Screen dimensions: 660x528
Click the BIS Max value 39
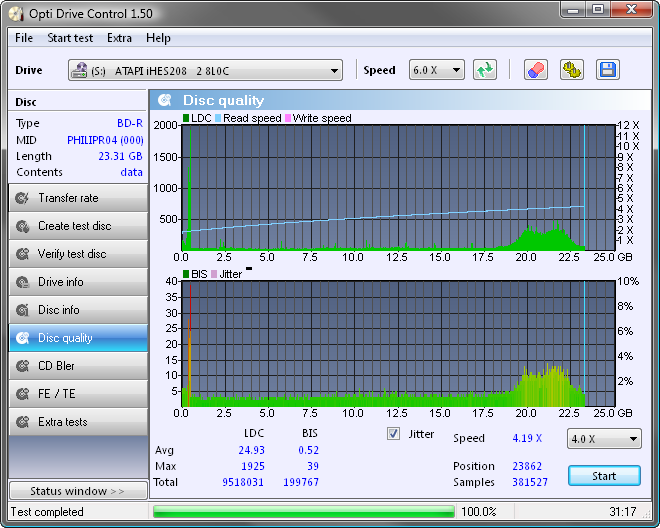(x=313, y=466)
